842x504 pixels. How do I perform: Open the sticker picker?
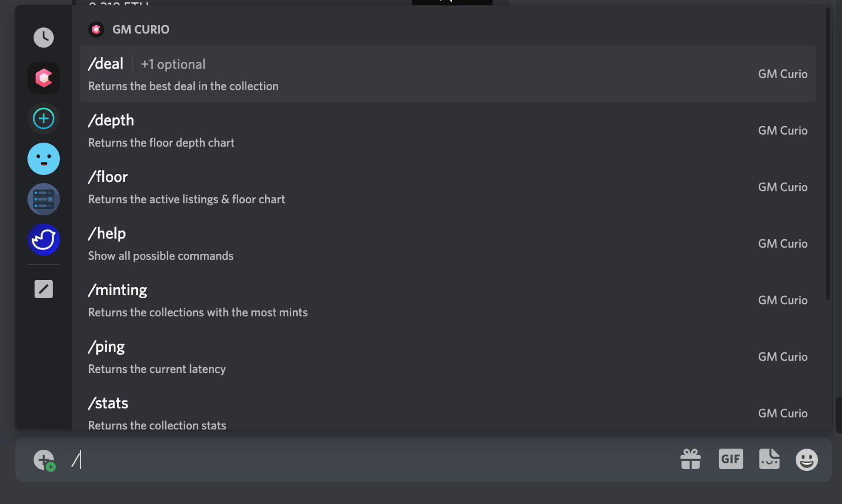coord(769,459)
